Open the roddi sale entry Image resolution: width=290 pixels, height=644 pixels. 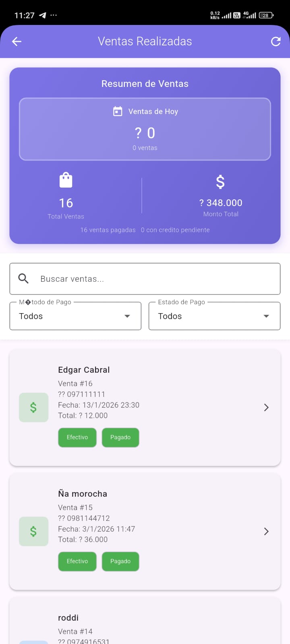pos(145,624)
